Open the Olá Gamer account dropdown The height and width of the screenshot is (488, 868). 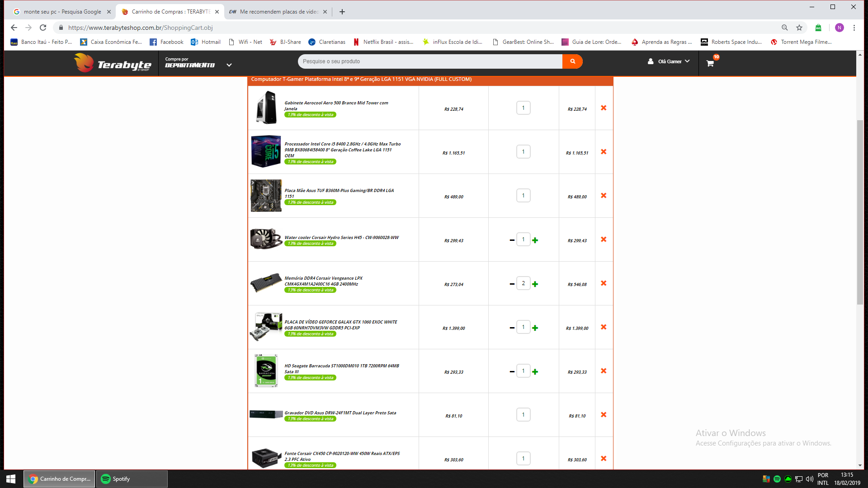click(669, 61)
